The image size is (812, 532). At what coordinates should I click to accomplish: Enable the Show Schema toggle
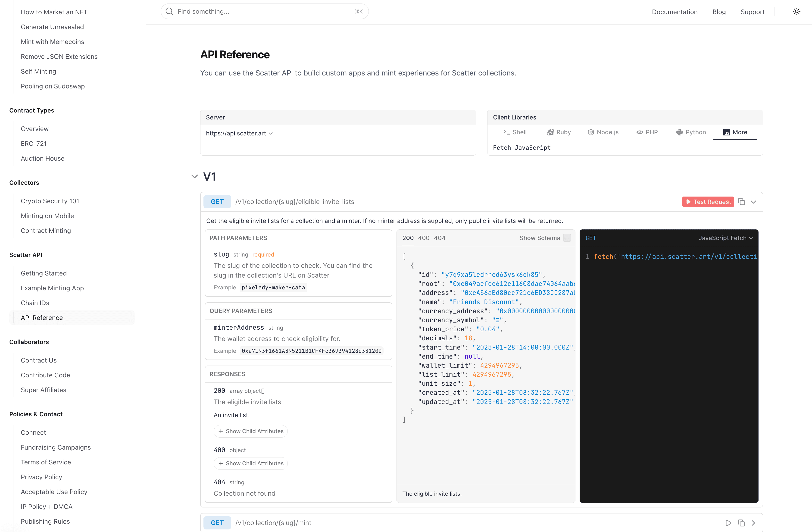pyautogui.click(x=567, y=238)
